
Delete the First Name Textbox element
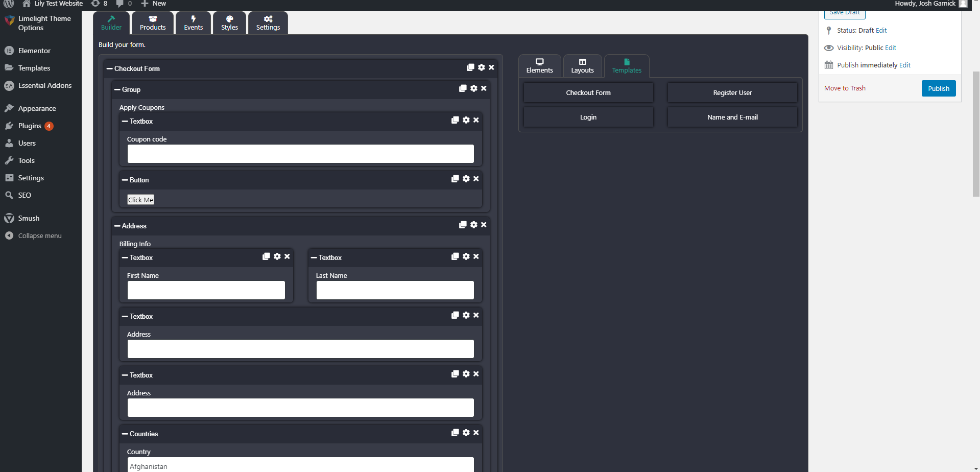coord(287,256)
